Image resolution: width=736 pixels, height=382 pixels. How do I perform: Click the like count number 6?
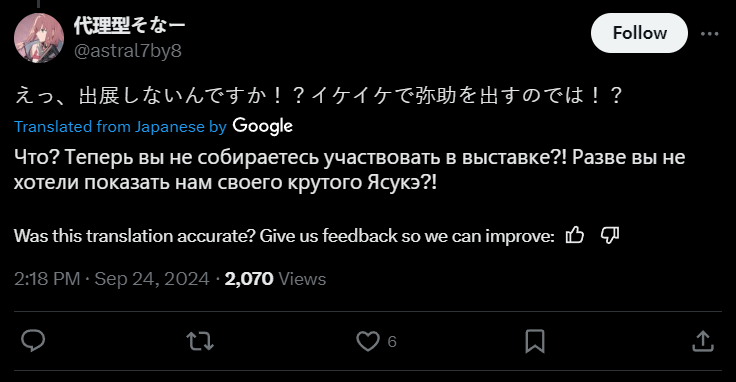pos(392,342)
